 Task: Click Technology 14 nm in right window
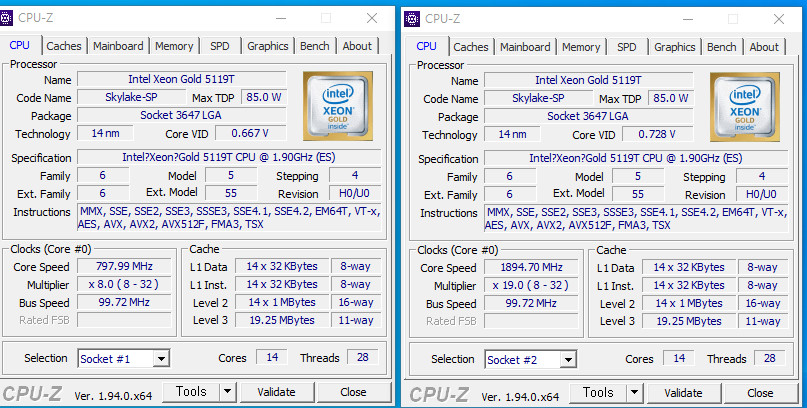(x=512, y=135)
